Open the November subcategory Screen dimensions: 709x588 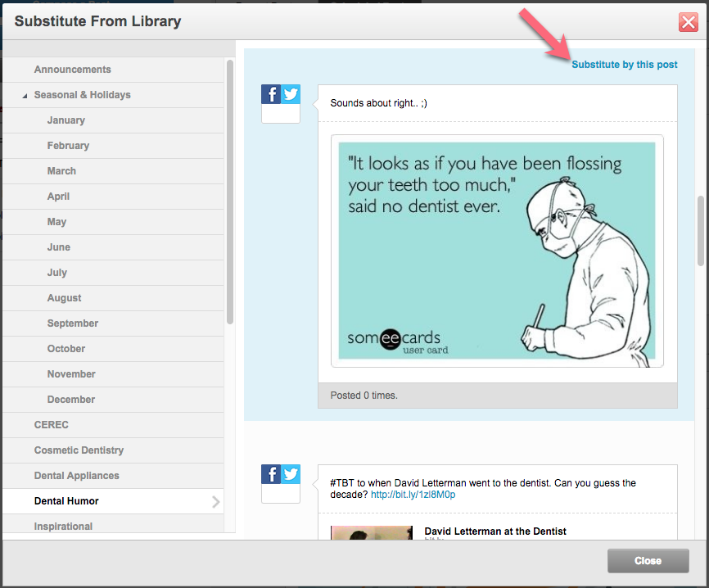point(113,373)
